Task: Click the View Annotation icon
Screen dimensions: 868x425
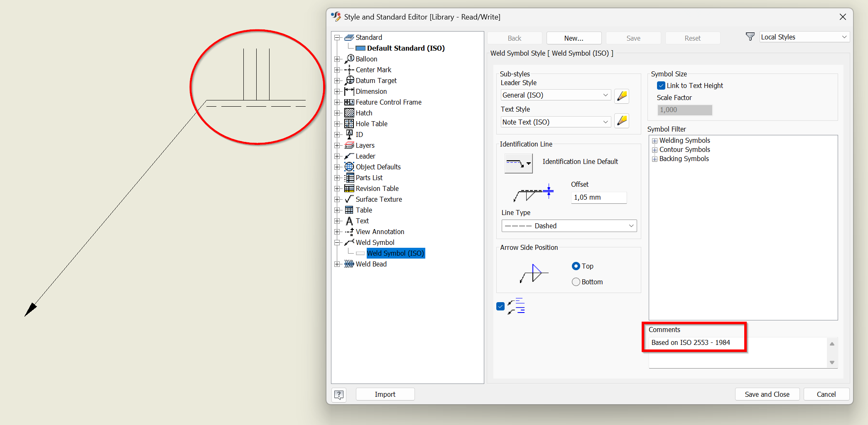Action: pos(349,232)
